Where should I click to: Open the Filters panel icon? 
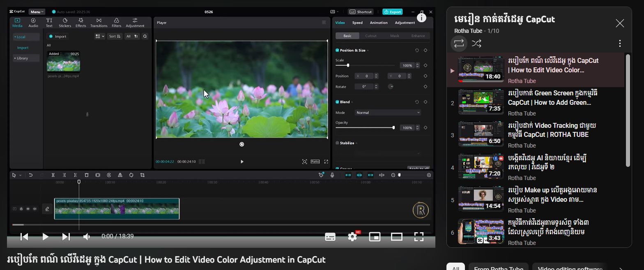[x=116, y=23]
